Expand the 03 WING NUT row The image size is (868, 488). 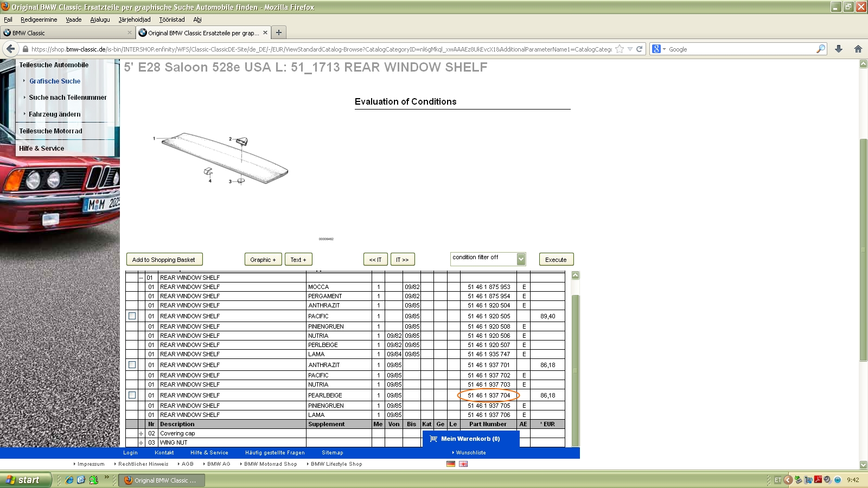[141, 443]
